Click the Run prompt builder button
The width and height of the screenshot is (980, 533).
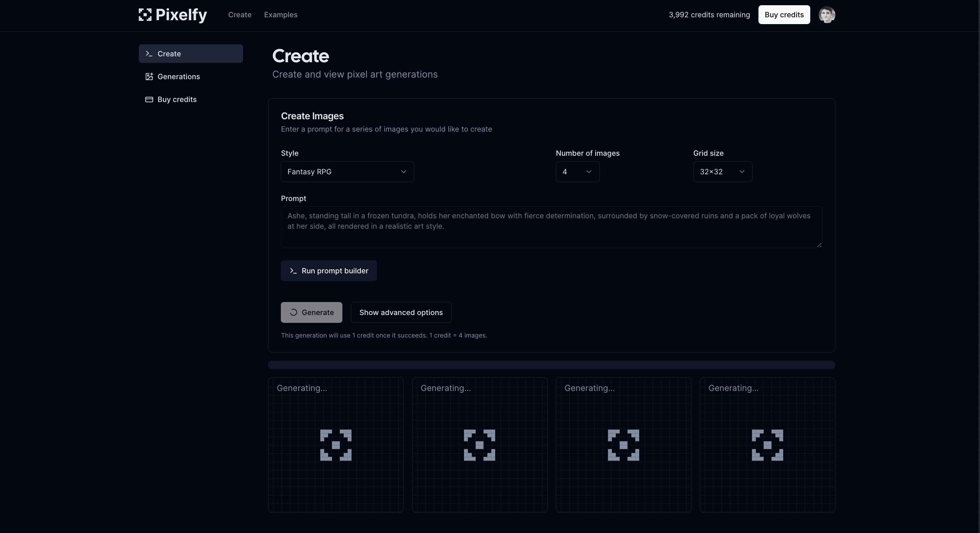click(329, 271)
